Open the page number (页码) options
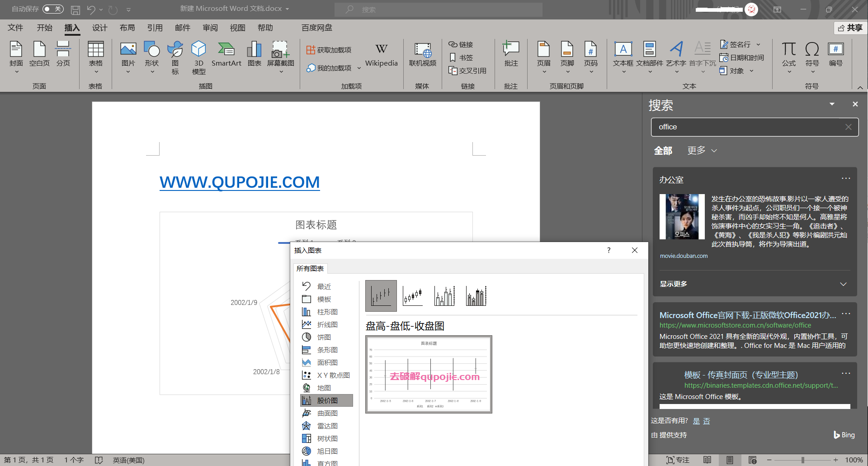This screenshot has width=868, height=466. (590, 57)
